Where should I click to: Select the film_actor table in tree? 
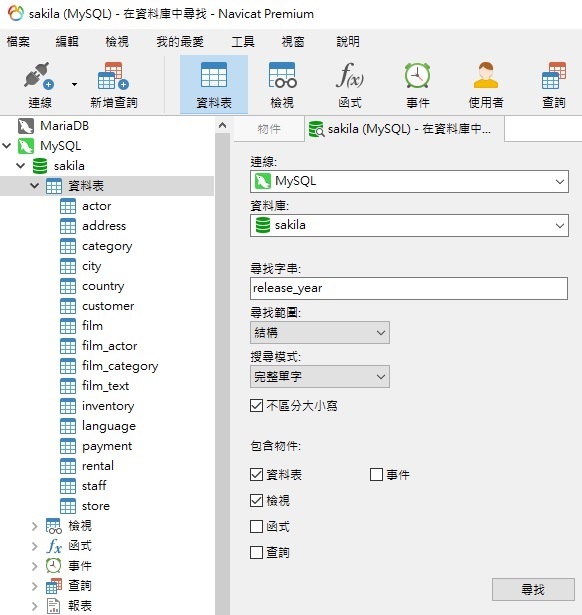point(109,346)
